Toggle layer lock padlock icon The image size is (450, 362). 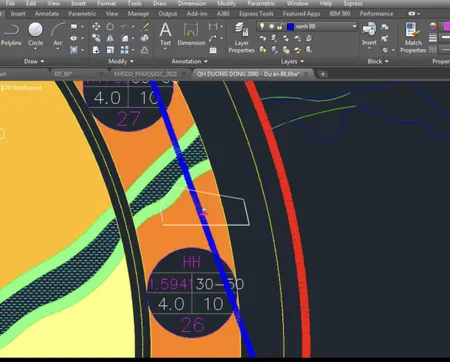(280, 26)
